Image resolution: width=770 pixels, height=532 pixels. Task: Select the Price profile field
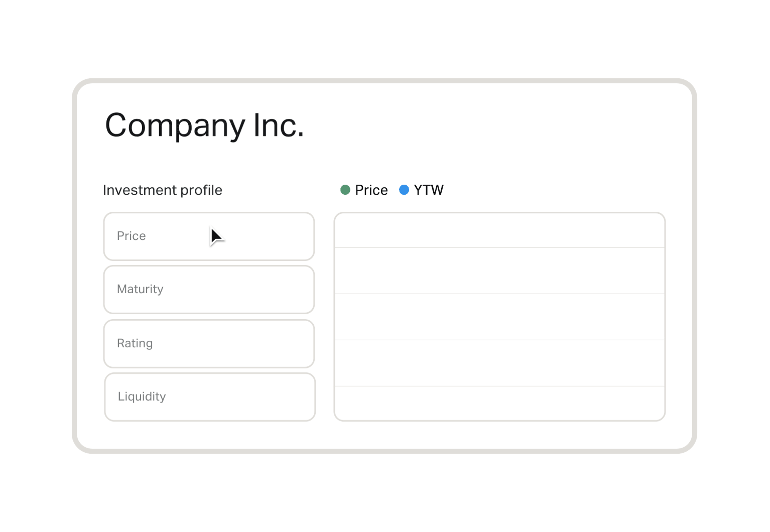[x=209, y=236]
